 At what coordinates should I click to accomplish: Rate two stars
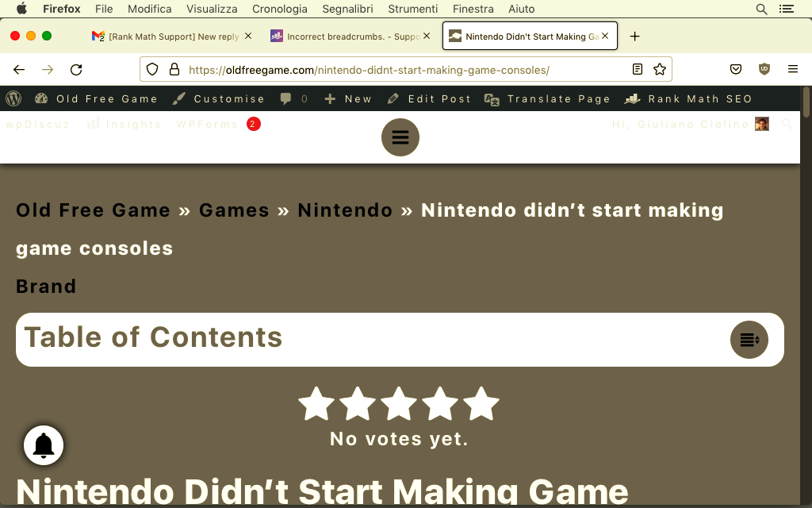pos(358,403)
